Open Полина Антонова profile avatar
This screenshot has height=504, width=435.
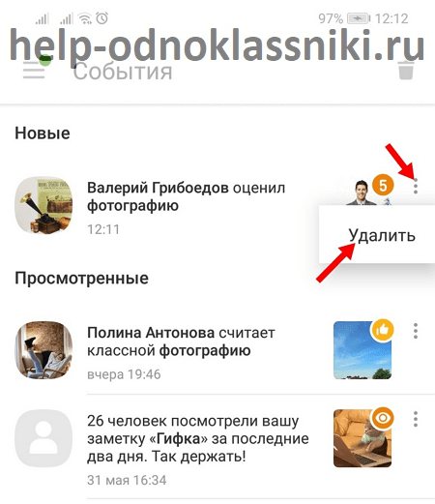pyautogui.click(x=43, y=350)
